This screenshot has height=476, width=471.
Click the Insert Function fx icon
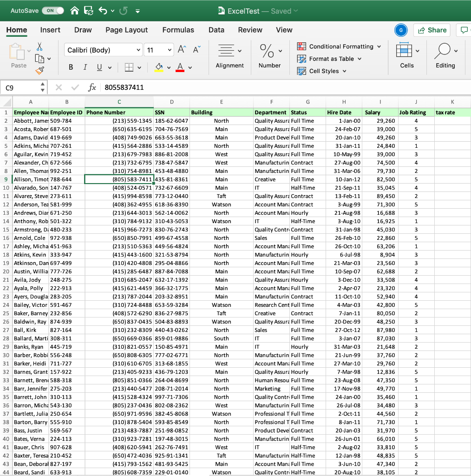pyautogui.click(x=92, y=87)
